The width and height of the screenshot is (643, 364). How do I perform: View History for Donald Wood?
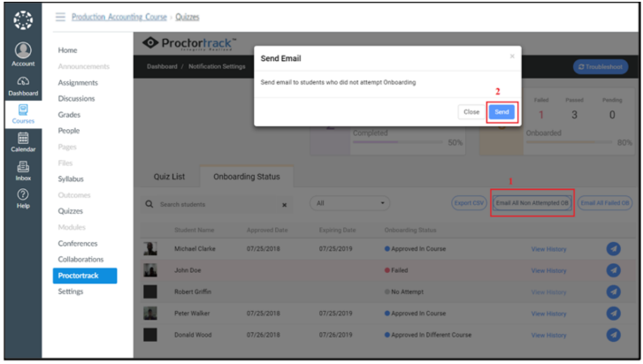[548, 335]
